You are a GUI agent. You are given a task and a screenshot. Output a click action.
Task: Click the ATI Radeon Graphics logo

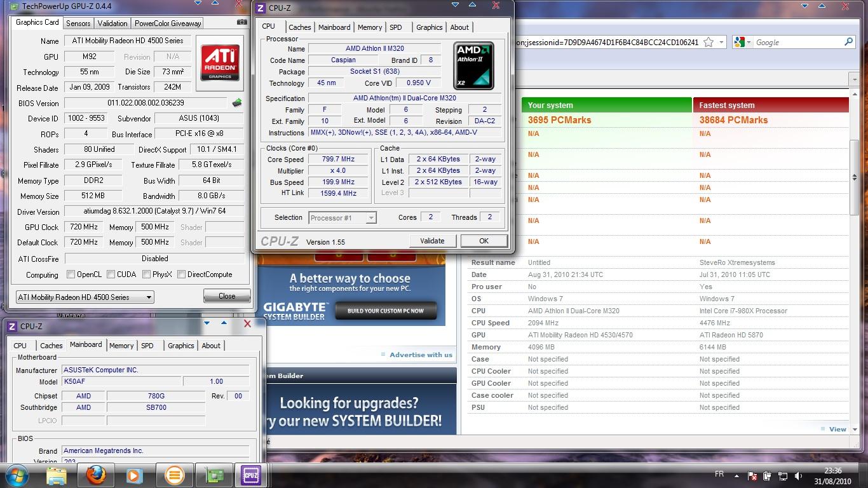220,63
